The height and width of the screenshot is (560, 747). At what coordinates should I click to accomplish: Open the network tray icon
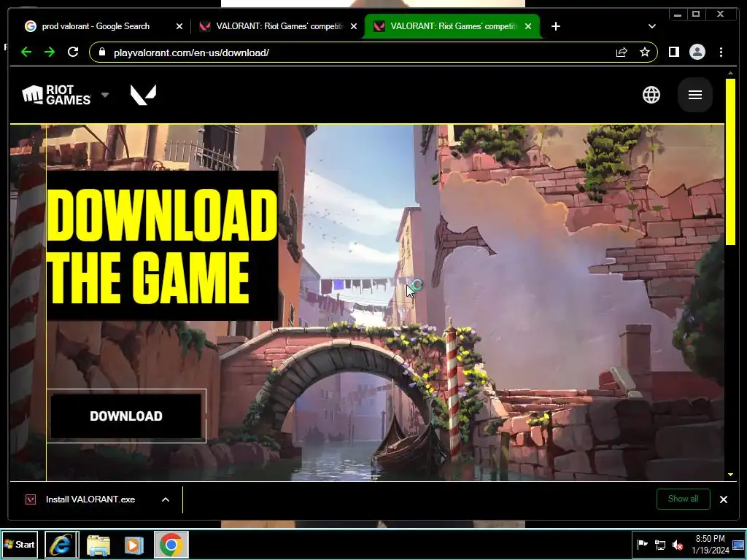[x=659, y=545]
